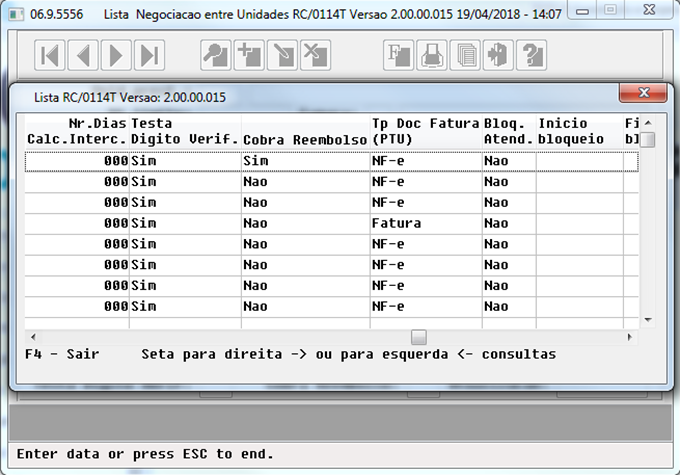The width and height of the screenshot is (680, 475).
Task: Click the add record plus icon
Action: click(249, 55)
